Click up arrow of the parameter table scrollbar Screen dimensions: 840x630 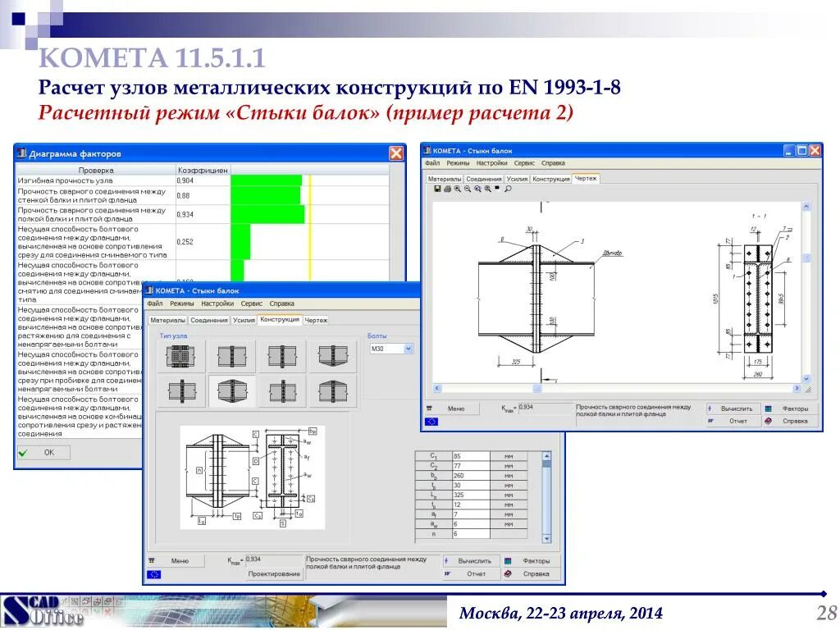546,456
